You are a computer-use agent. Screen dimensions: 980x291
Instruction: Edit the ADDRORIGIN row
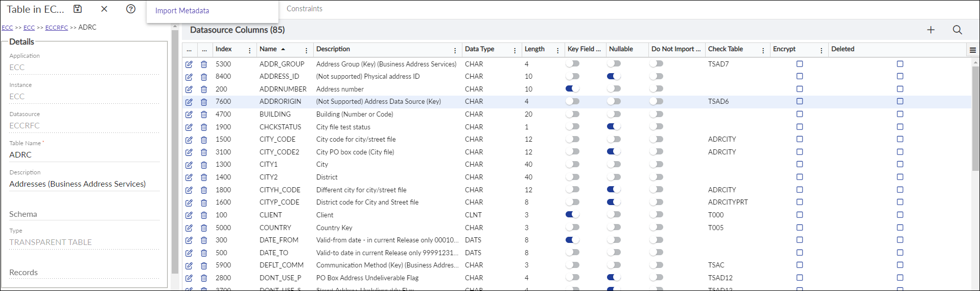point(189,102)
